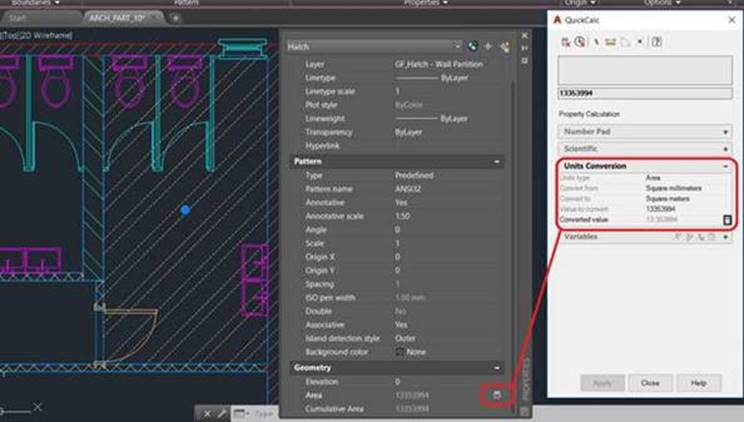744x422 pixels.
Task: Click the Annotative Yes value
Action: point(401,202)
